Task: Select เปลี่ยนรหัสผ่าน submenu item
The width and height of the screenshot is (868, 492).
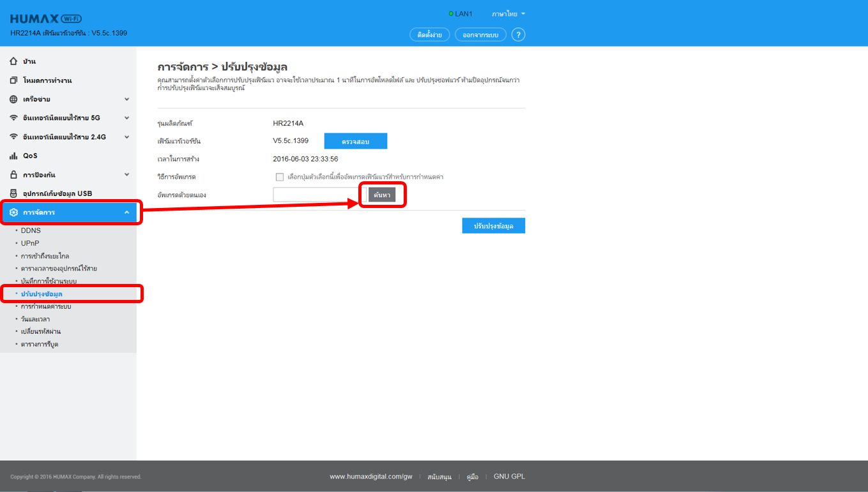Action: [41, 332]
